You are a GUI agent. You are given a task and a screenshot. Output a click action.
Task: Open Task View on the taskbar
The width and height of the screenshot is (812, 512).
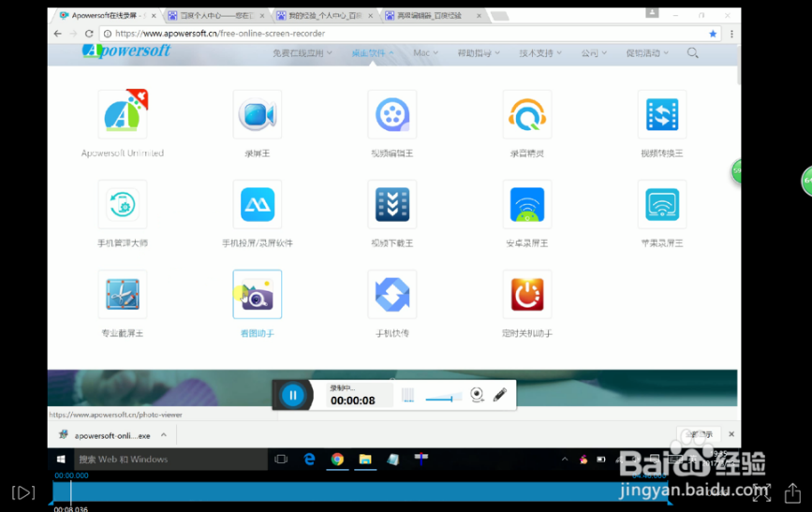(x=281, y=460)
